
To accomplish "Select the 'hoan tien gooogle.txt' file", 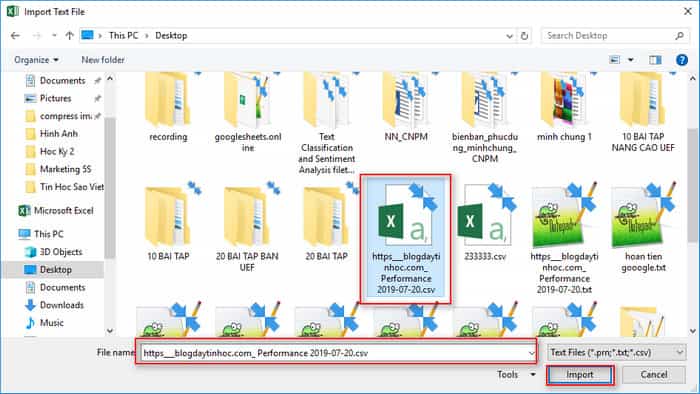I will (x=643, y=228).
